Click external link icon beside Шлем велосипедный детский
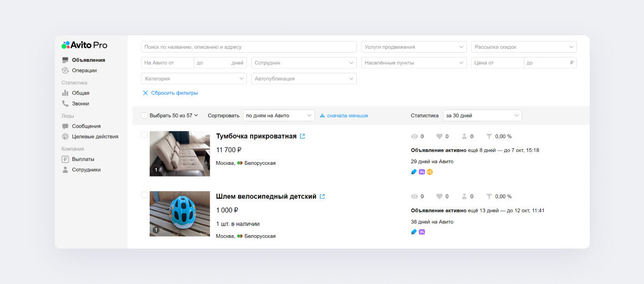The height and width of the screenshot is (284, 644). 322,196
